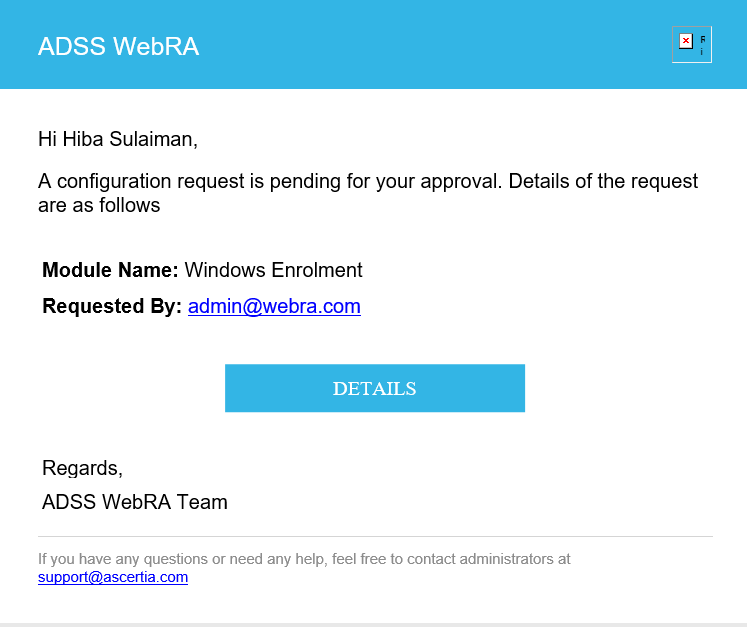Click the word 'Hi' in the greeting

[x=48, y=139]
